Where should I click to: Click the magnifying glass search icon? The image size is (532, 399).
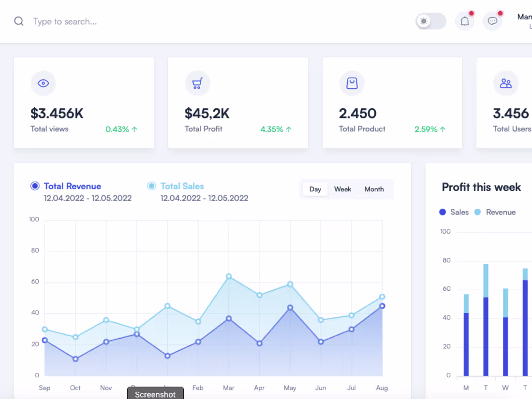tap(18, 21)
